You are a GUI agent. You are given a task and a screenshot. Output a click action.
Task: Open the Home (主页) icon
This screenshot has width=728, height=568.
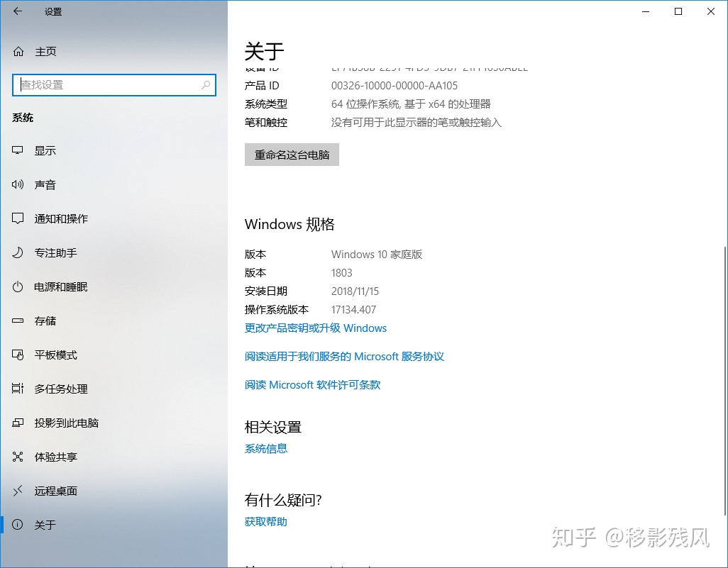[18, 52]
